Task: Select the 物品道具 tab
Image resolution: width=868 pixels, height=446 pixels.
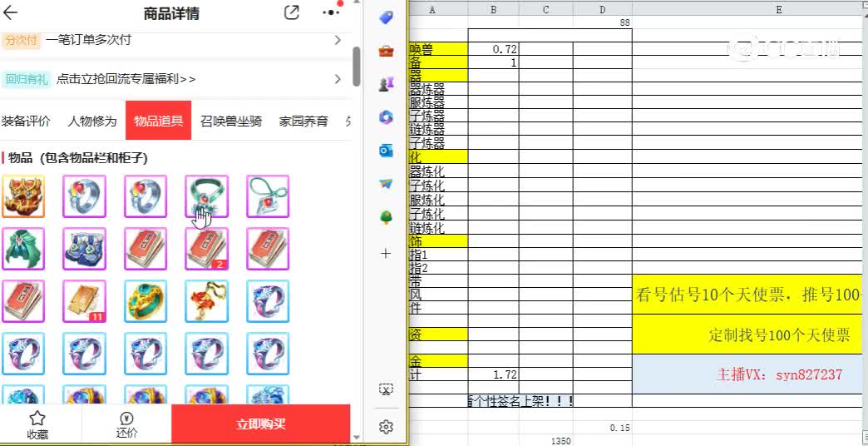Action: 158,120
